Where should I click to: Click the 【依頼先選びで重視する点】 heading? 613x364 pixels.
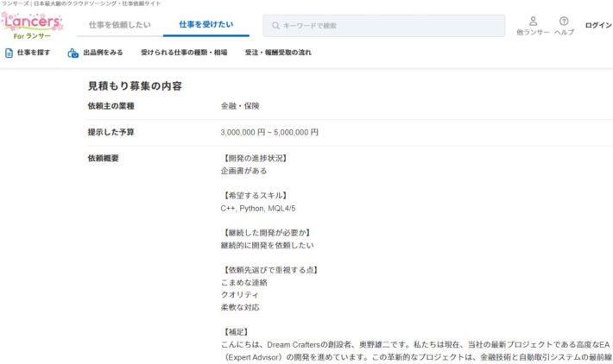271,270
